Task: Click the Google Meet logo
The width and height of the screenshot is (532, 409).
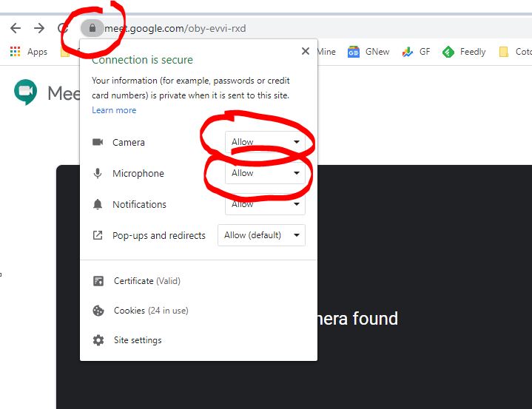Action: pos(25,92)
